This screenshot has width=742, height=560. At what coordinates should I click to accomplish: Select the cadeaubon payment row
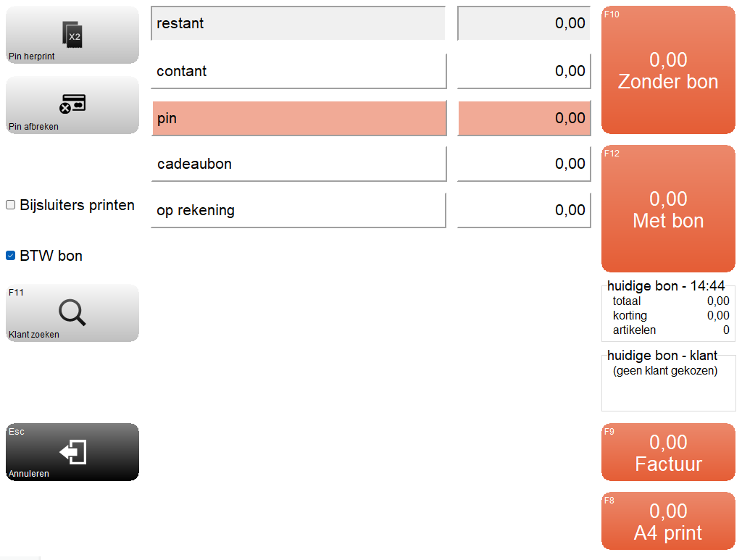point(299,164)
